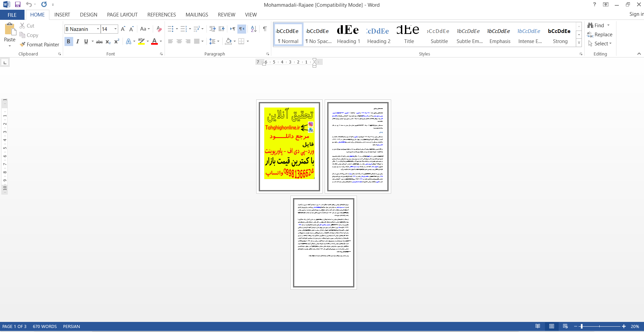The height and width of the screenshot is (332, 644).
Task: Click PERSIAN language indicator
Action: click(72, 326)
